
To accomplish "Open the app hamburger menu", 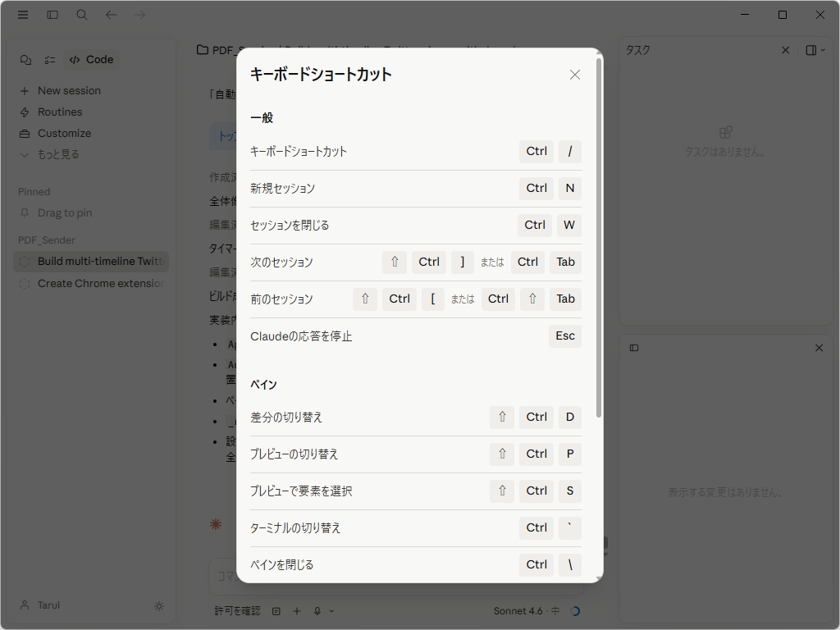I will [x=22, y=15].
